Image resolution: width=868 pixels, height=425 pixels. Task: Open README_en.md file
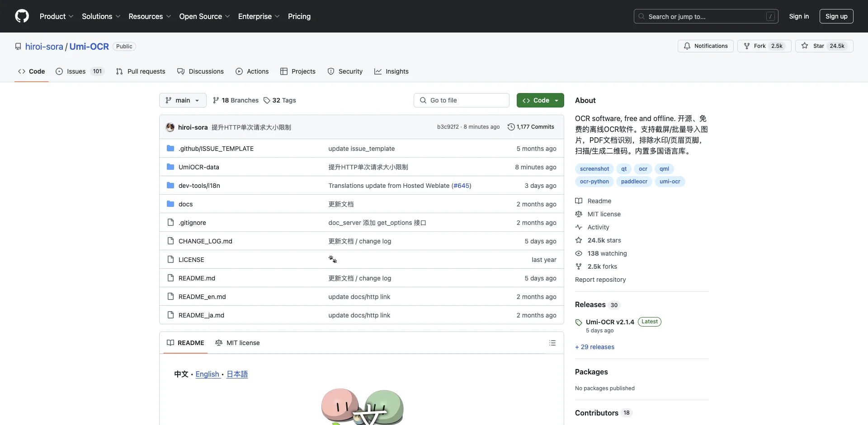(x=202, y=297)
